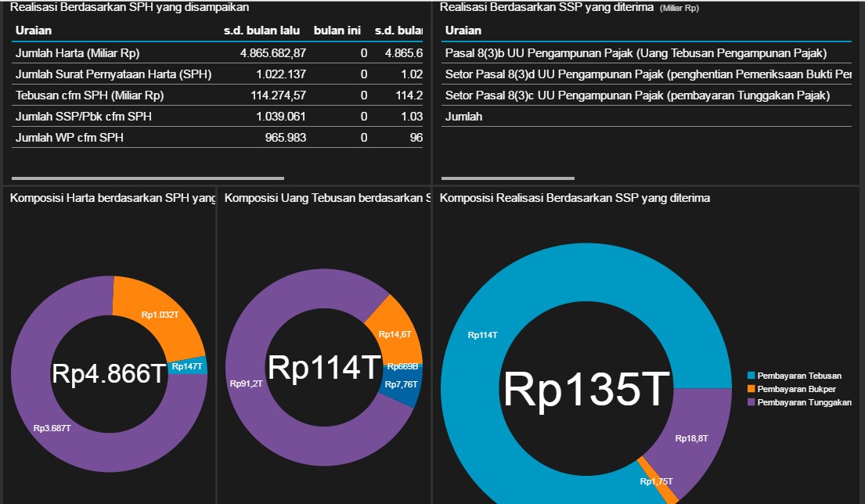
Task: Click the Pembayaran Tunggakan purple legend swatch
Action: coord(751,402)
